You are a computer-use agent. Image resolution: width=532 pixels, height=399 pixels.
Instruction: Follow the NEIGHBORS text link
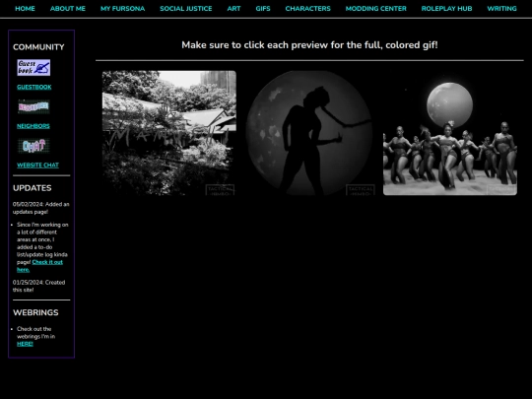click(x=33, y=126)
